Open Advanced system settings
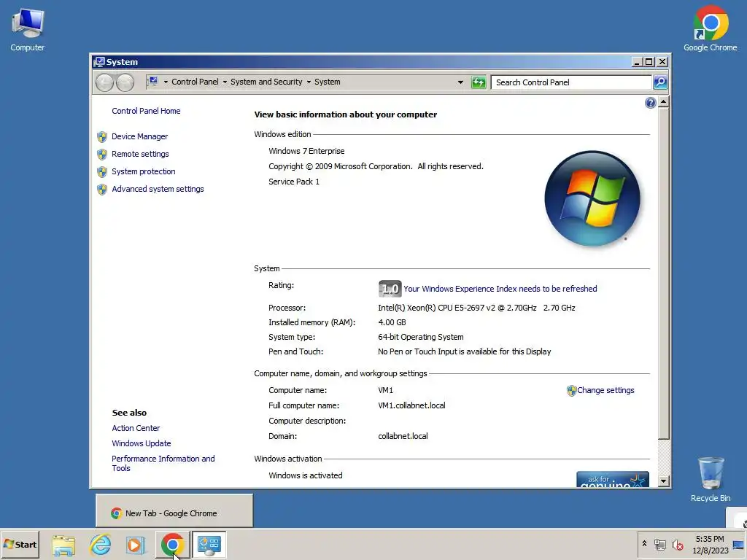 click(x=158, y=189)
